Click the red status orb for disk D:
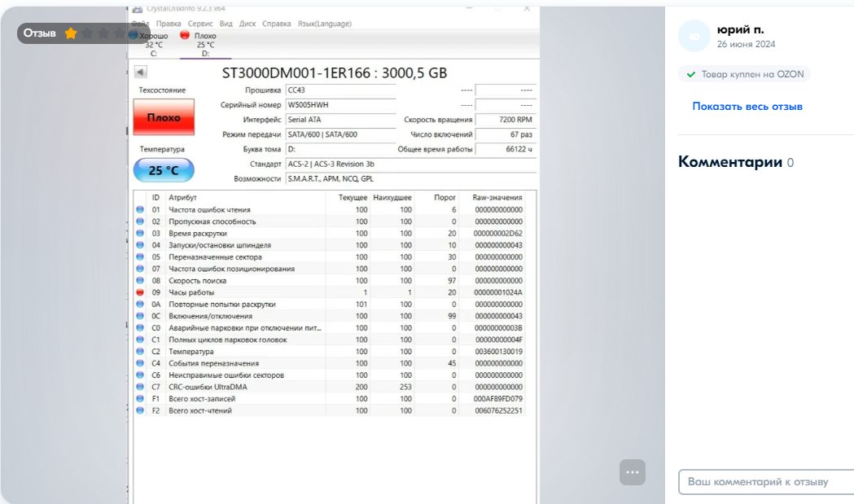Viewport: 854px width, 504px height. click(x=185, y=36)
